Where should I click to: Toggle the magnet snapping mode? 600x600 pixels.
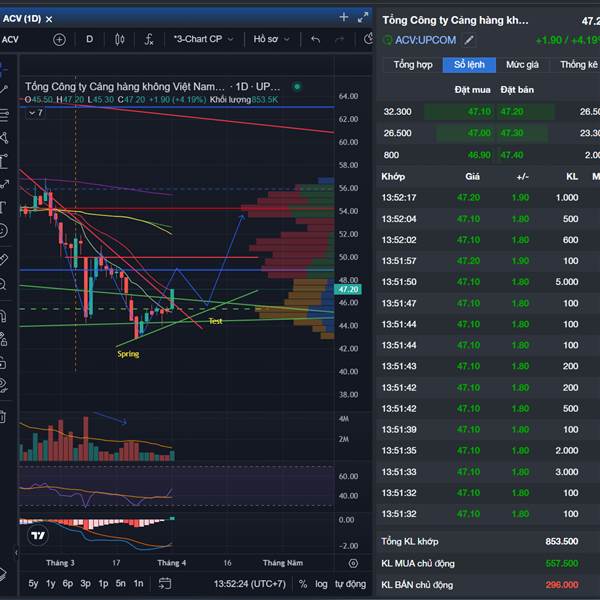click(x=3, y=316)
